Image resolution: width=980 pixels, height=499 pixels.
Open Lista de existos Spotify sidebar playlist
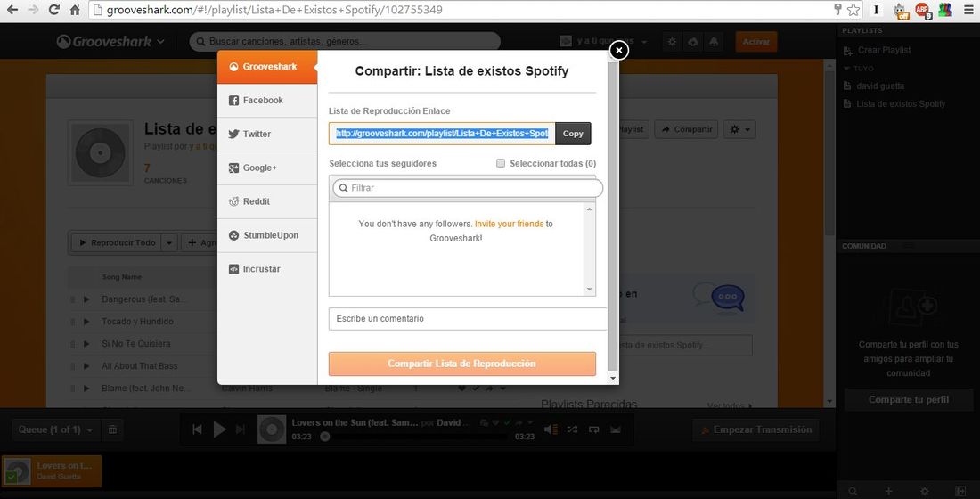894,103
